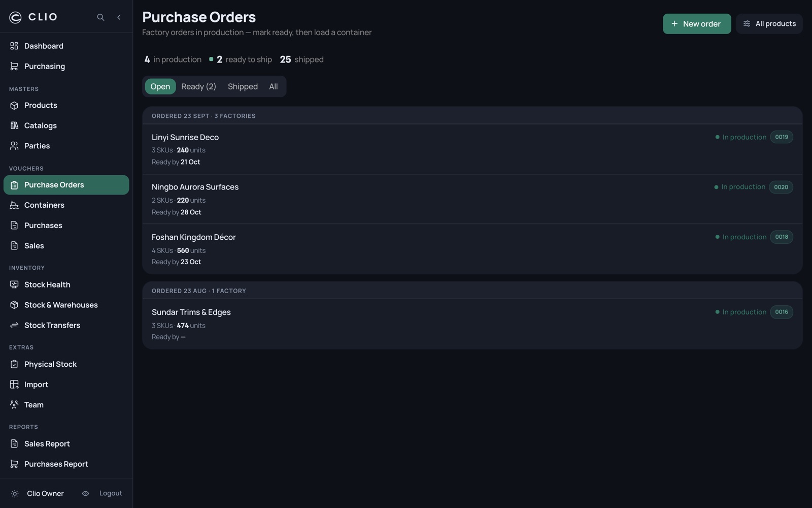The height and width of the screenshot is (508, 812).
Task: Click the Clio logo in the sidebar
Action: pyautogui.click(x=33, y=17)
